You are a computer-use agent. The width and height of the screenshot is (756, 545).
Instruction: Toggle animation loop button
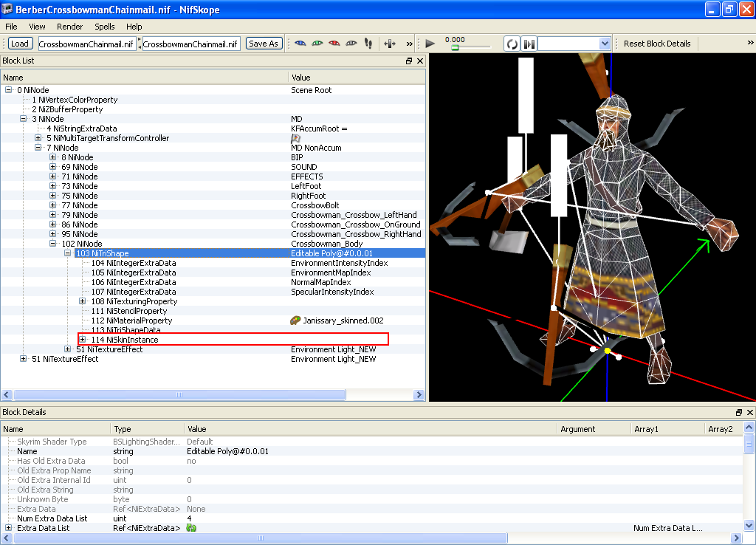coord(512,44)
